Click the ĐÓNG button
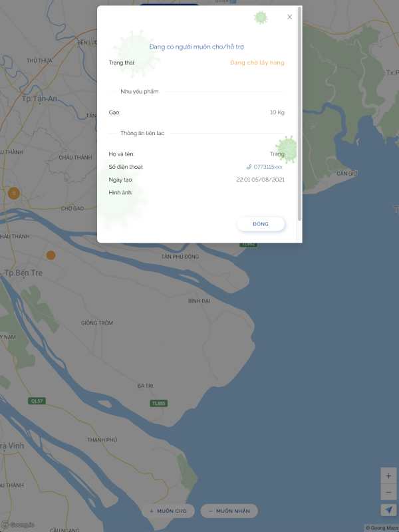399x532 pixels. click(x=261, y=224)
